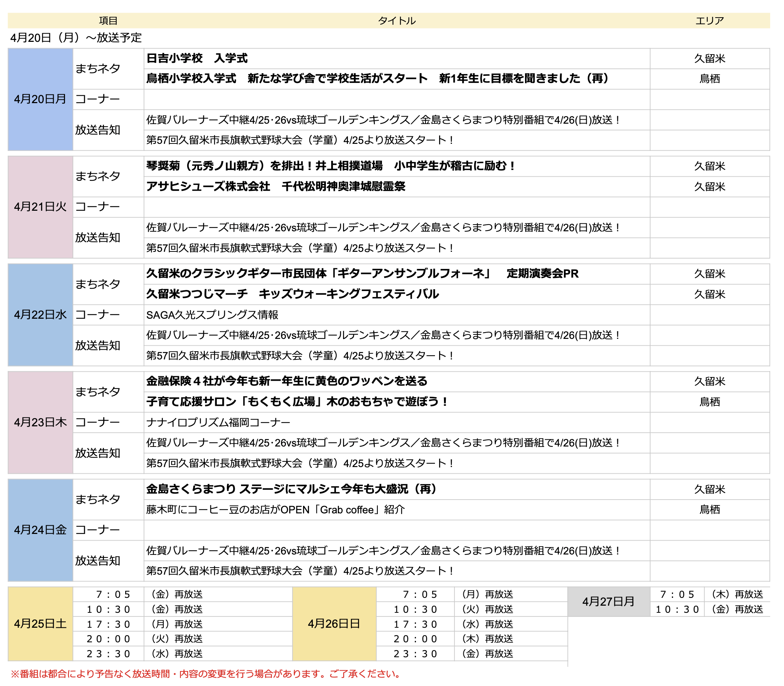Click the 4月20日（月）～放送予定 heading
The image size is (784, 686).
(76, 37)
